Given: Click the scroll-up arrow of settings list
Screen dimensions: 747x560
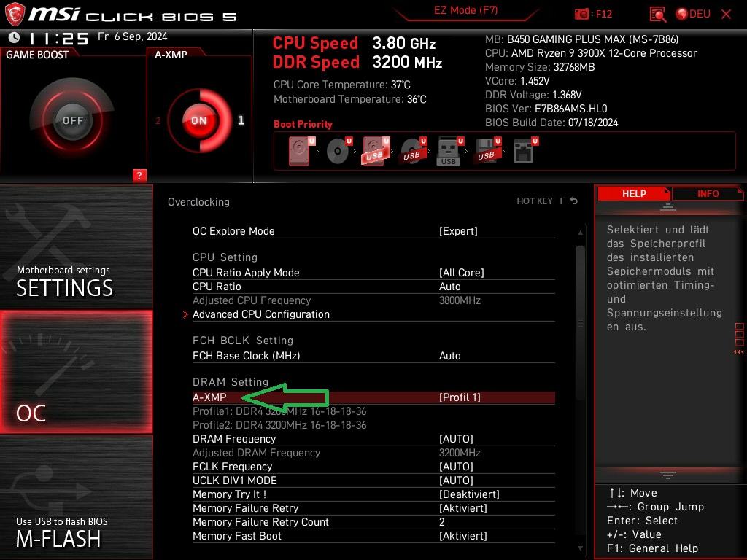Looking at the screenshot, I should click(x=580, y=233).
